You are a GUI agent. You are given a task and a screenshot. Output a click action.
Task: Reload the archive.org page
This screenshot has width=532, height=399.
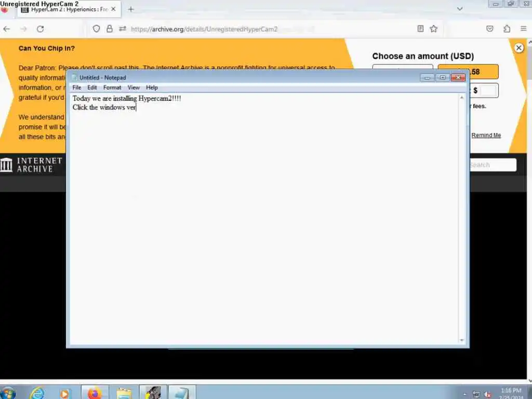click(x=41, y=29)
